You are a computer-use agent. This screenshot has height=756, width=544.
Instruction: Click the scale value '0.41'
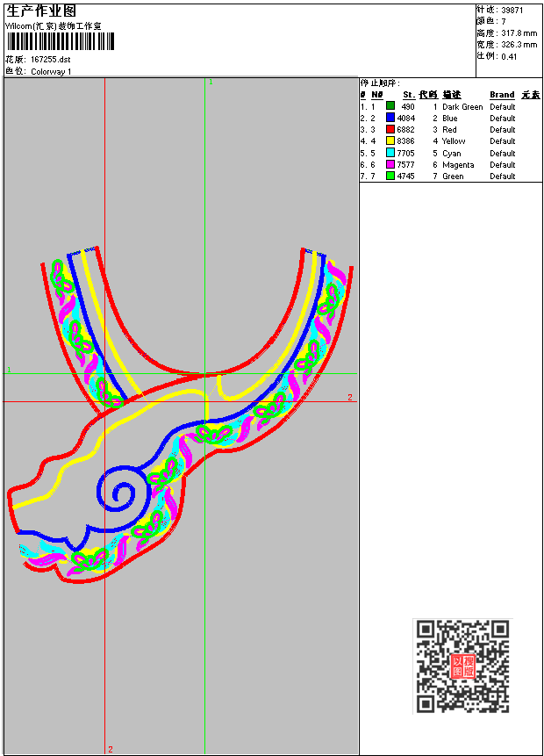[509, 57]
